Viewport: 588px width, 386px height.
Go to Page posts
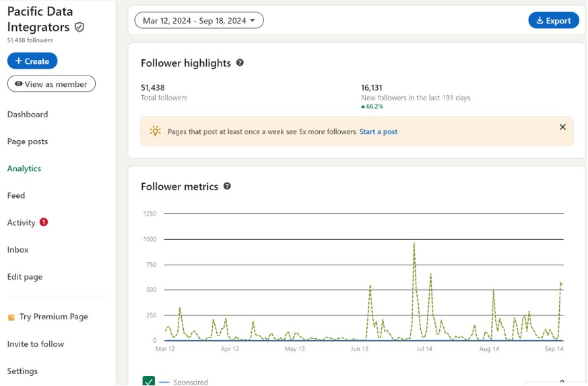(x=28, y=141)
